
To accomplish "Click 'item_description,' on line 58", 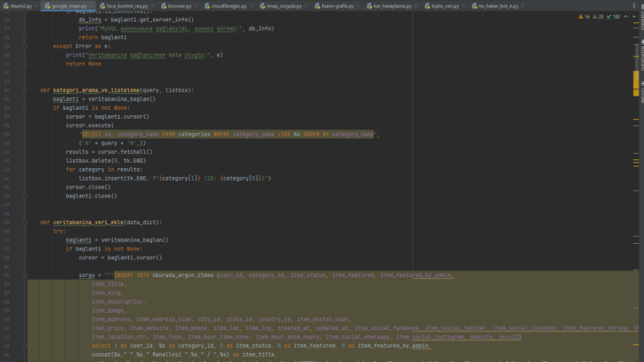I will (x=119, y=302).
